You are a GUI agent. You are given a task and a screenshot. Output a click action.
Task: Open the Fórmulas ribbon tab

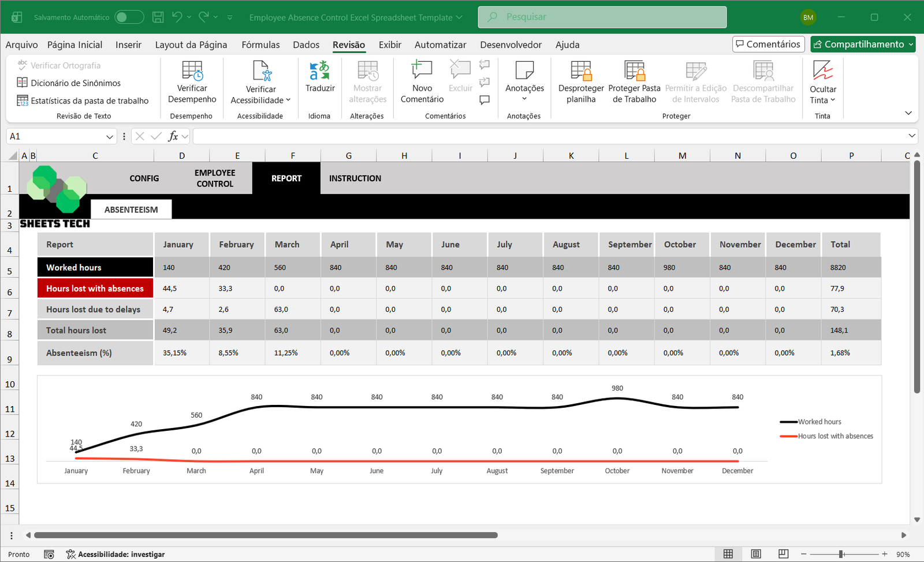[260, 44]
